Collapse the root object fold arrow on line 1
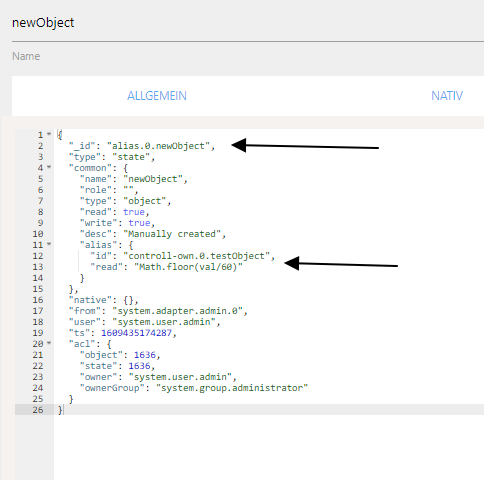This screenshot has height=480, width=484. (49, 134)
